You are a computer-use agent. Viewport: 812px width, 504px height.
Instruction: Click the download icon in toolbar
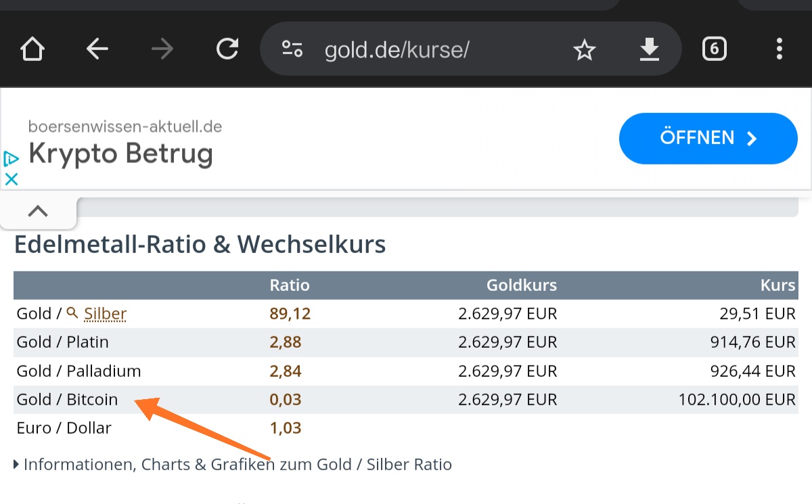click(x=650, y=49)
